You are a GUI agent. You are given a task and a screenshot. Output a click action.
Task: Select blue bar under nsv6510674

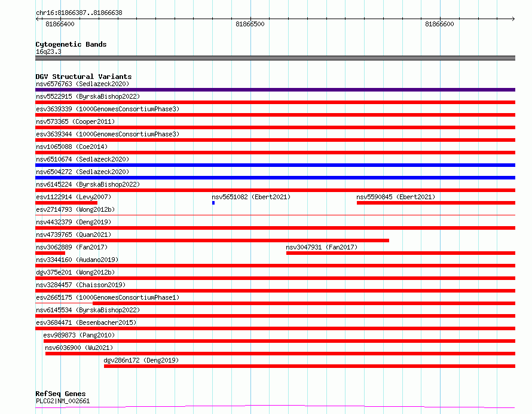[x=275, y=165]
